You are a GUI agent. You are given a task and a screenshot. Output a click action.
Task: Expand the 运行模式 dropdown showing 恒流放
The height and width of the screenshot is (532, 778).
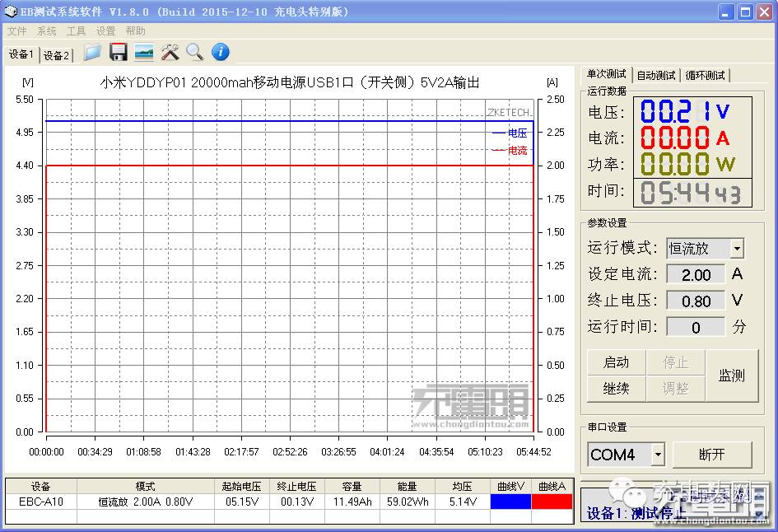click(x=737, y=248)
